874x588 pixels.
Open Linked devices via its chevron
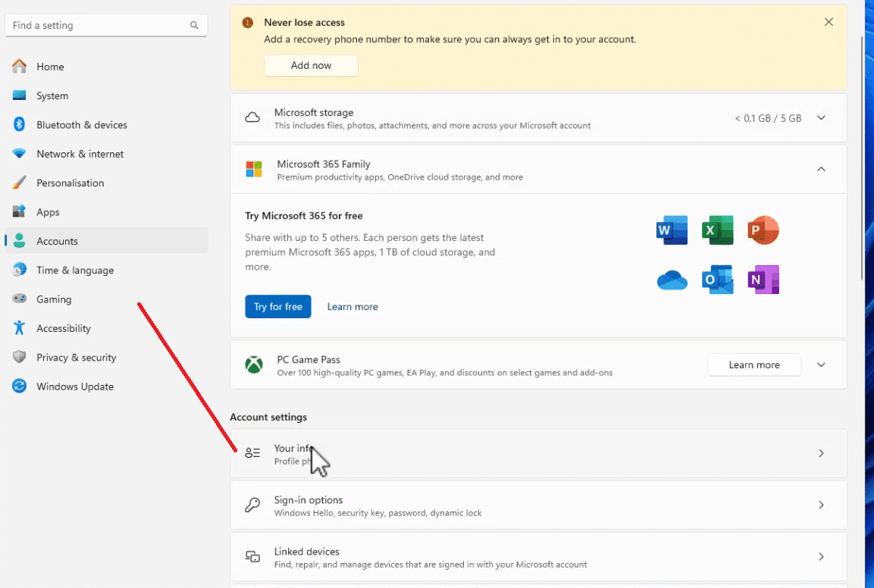pyautogui.click(x=821, y=556)
